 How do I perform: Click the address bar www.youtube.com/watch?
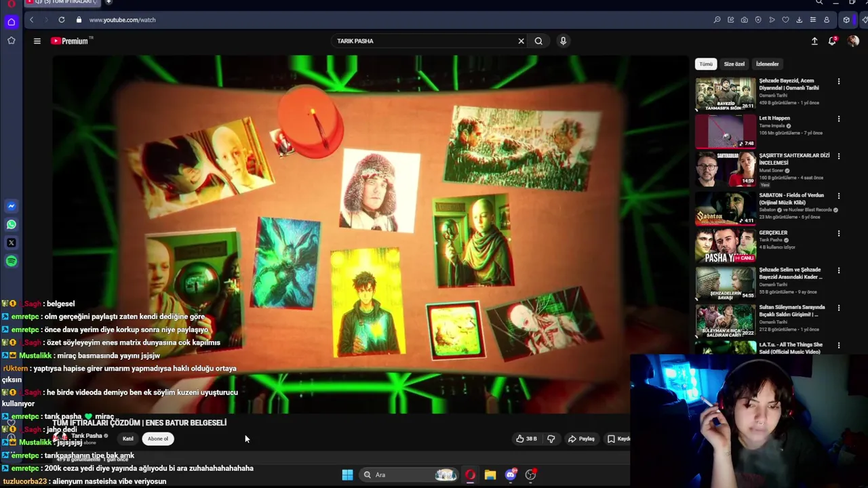[122, 20]
